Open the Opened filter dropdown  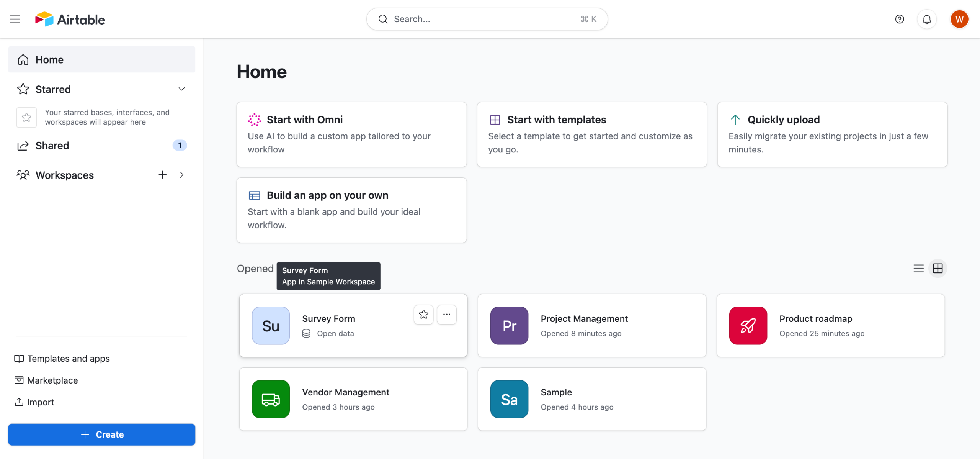(255, 269)
